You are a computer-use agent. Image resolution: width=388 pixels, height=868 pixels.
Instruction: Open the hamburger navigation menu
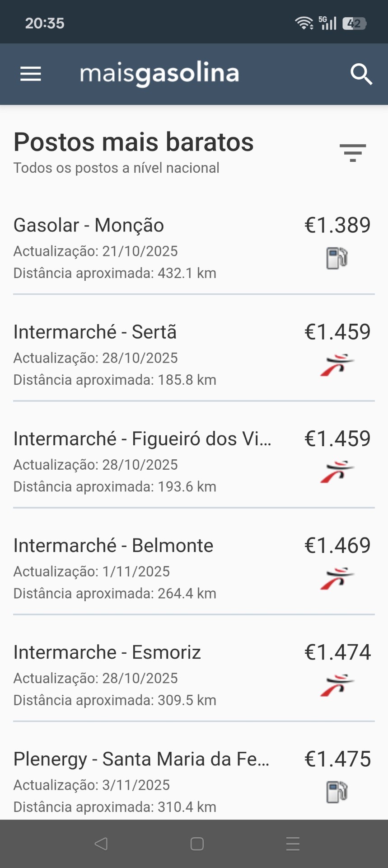(x=31, y=74)
